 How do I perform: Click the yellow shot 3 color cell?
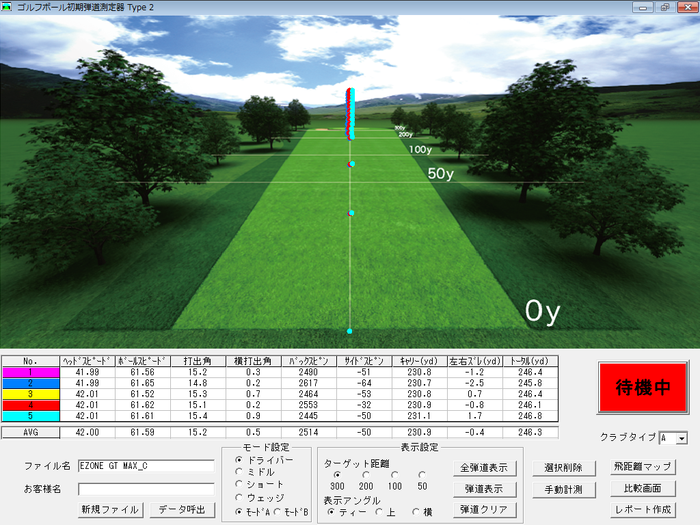click(29, 394)
